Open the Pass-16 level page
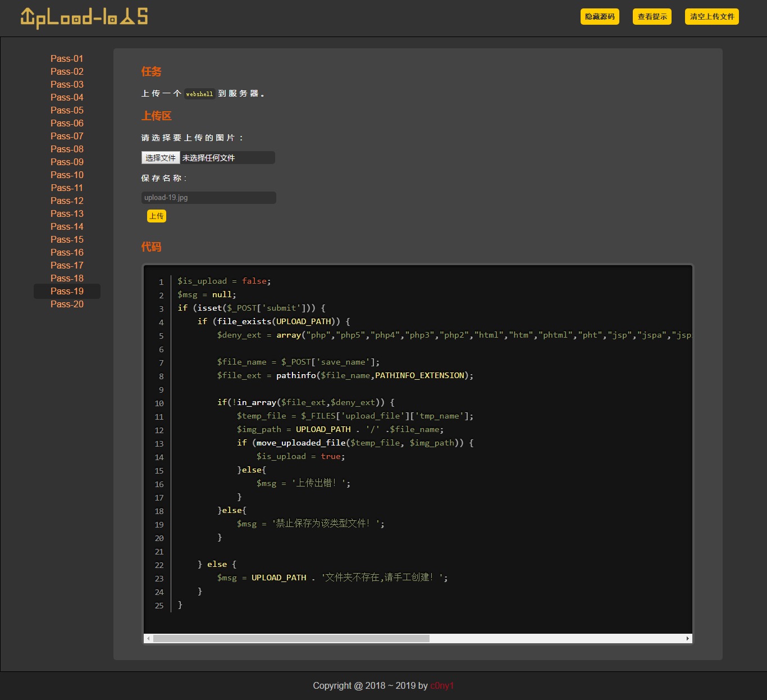This screenshot has width=767, height=700. point(67,252)
